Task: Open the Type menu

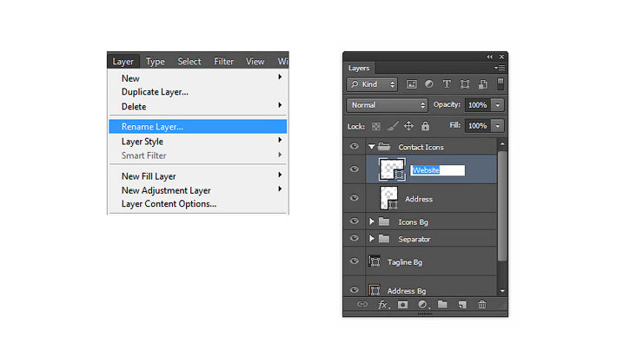Action: [155, 62]
